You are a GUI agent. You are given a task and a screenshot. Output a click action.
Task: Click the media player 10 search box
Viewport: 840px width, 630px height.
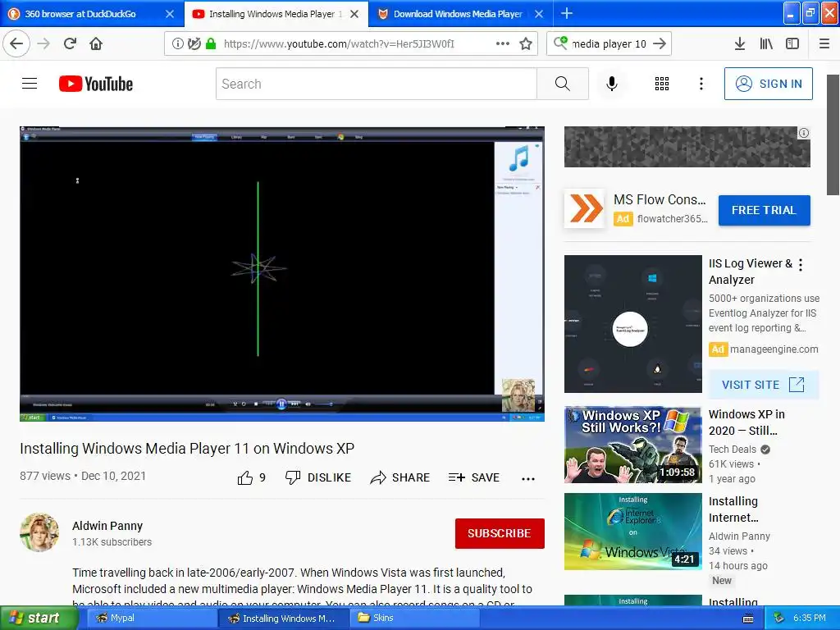tap(609, 43)
